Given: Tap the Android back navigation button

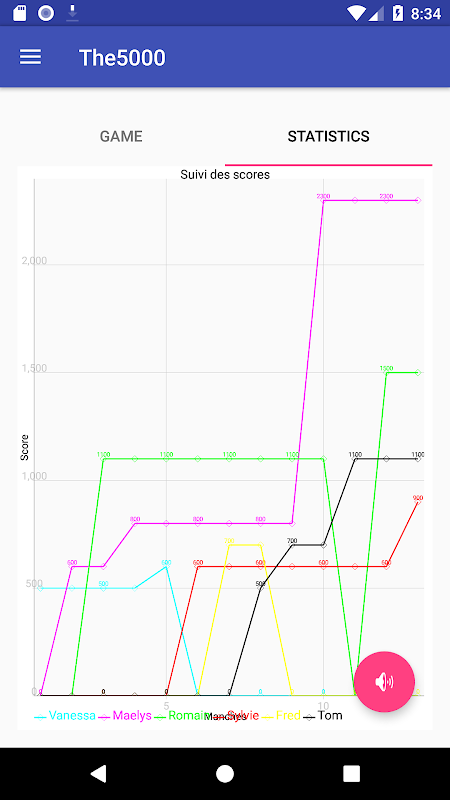Looking at the screenshot, I should point(98,773).
